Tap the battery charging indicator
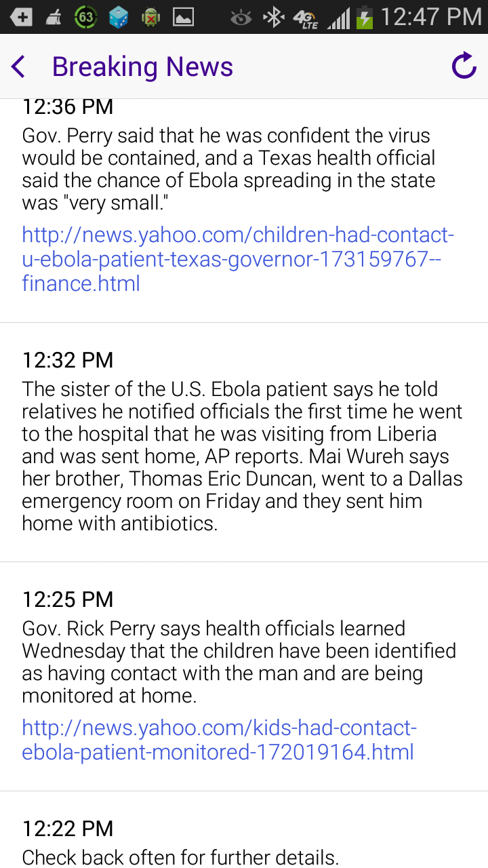The height and width of the screenshot is (868, 488). click(365, 17)
